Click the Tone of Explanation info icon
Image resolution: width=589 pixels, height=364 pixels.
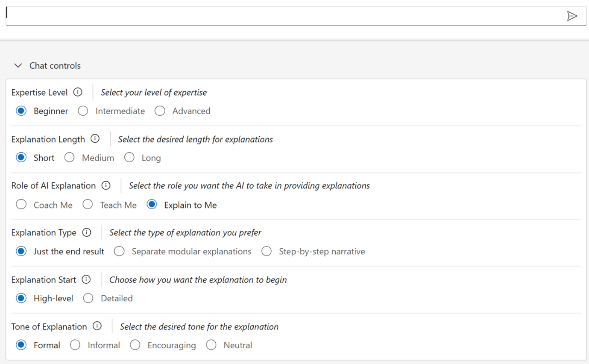(x=98, y=326)
